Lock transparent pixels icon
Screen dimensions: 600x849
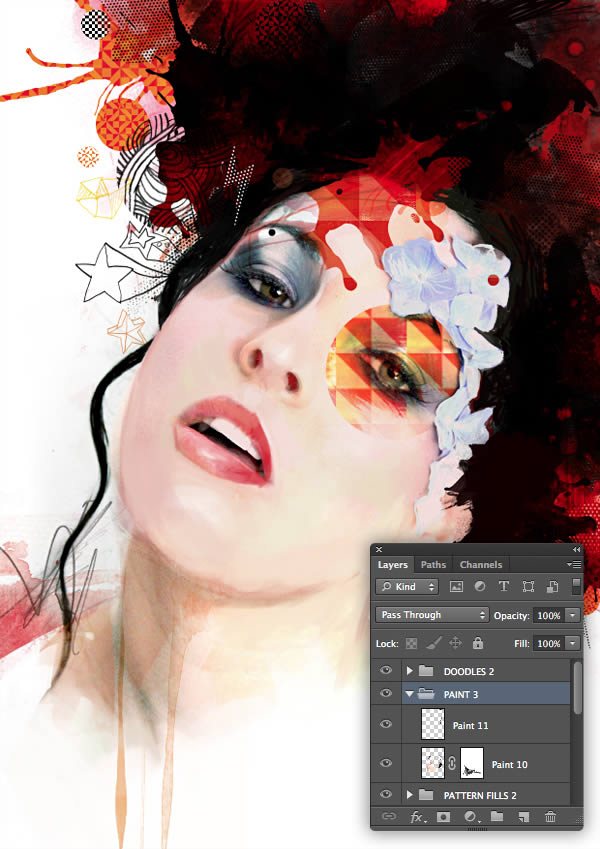(x=412, y=643)
